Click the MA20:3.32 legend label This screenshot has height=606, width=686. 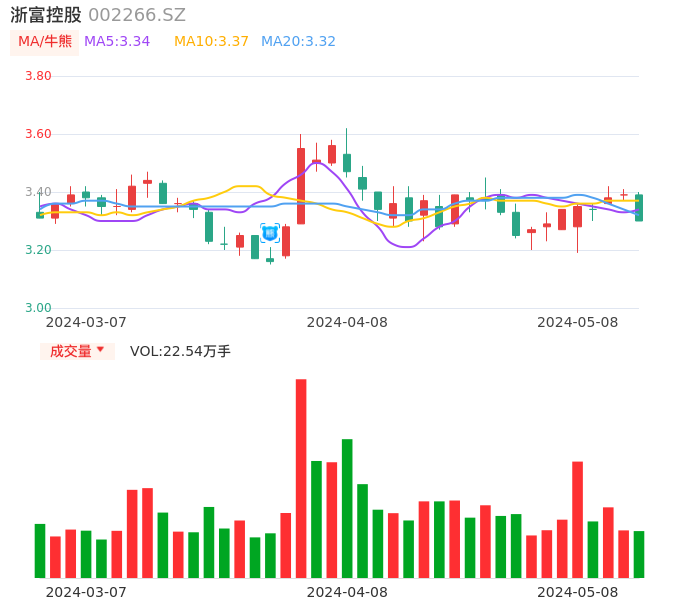[x=298, y=42]
